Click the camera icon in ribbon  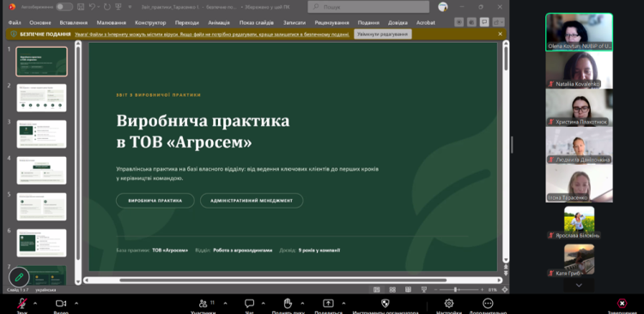click(472, 22)
